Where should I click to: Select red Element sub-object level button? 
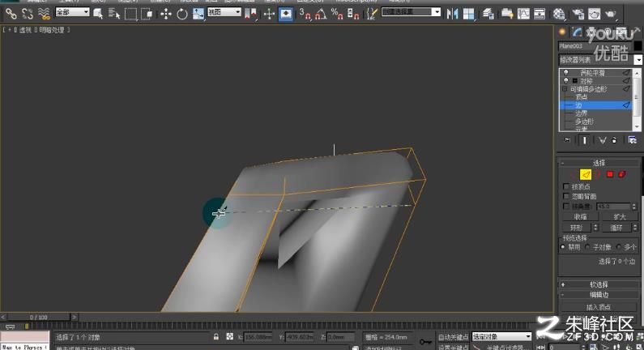click(622, 174)
